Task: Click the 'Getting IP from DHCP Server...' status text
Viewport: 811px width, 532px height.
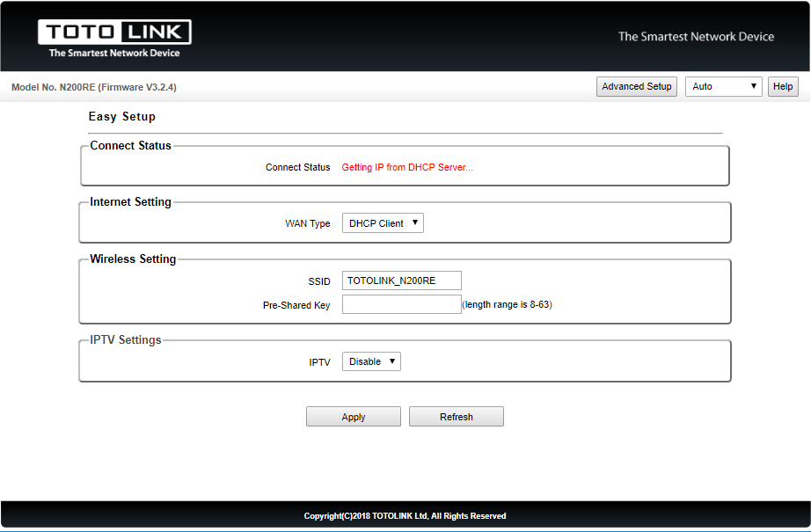Action: tap(407, 167)
